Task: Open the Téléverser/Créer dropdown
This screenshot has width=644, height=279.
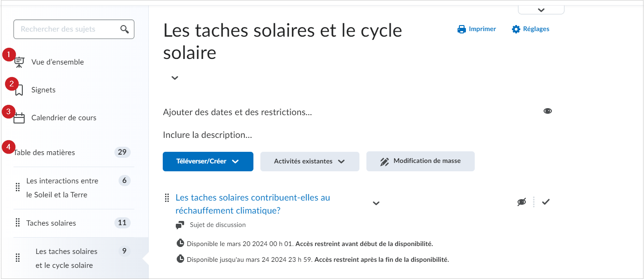Action: [208, 162]
